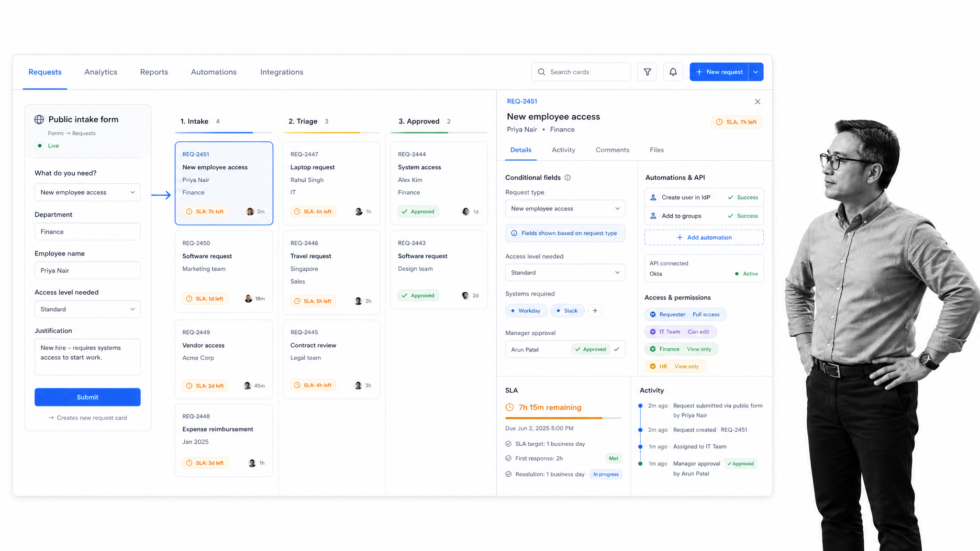Click assignee avatar on REQ-2443 card

(465, 295)
